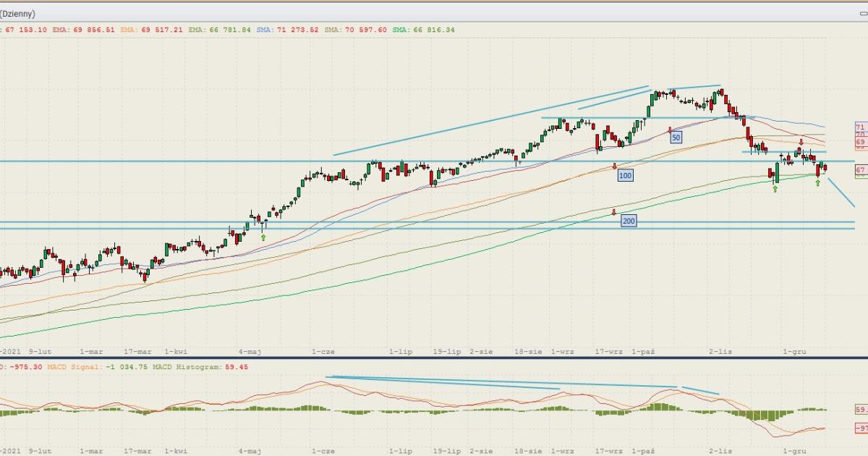The width and height of the screenshot is (868, 456).
Task: Select the boxed 100 moving average label
Action: (625, 175)
